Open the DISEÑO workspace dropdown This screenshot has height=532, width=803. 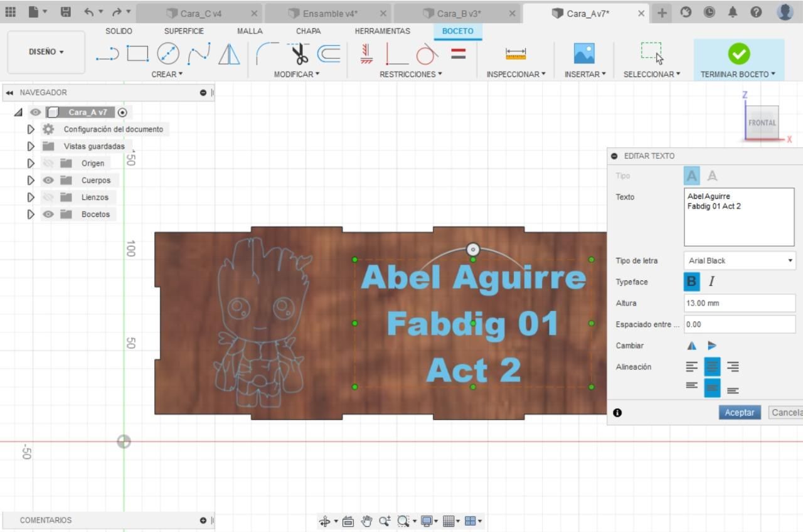coord(46,52)
